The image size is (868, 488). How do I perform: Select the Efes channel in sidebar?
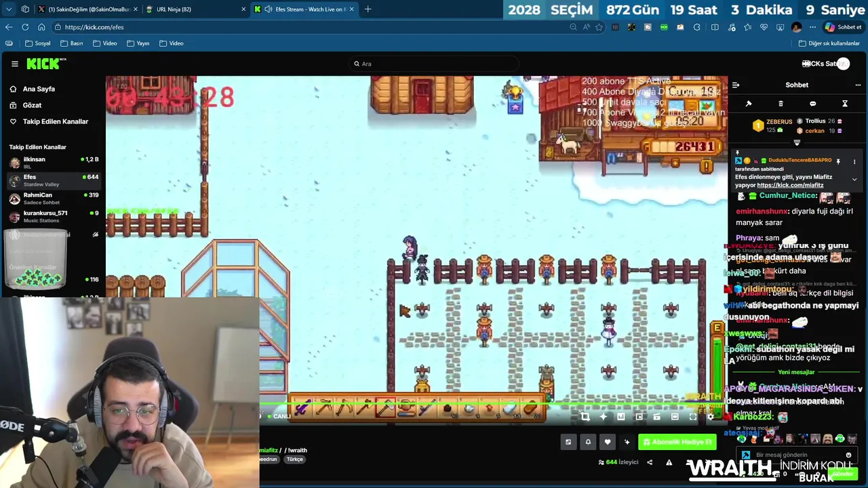pyautogui.click(x=53, y=180)
